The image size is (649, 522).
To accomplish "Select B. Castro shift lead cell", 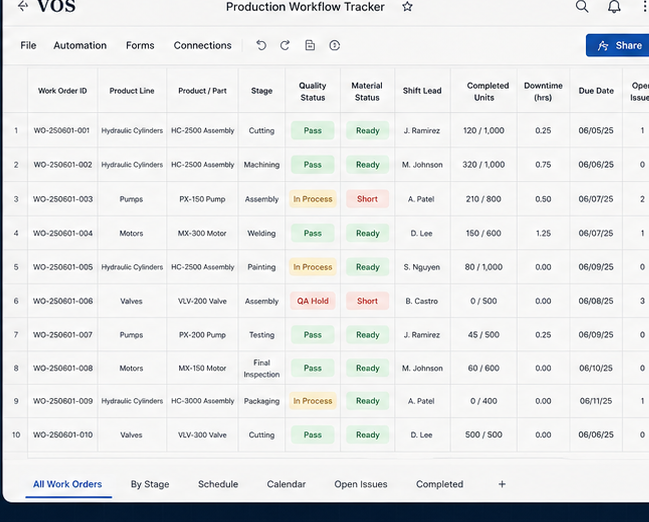I will coord(422,301).
